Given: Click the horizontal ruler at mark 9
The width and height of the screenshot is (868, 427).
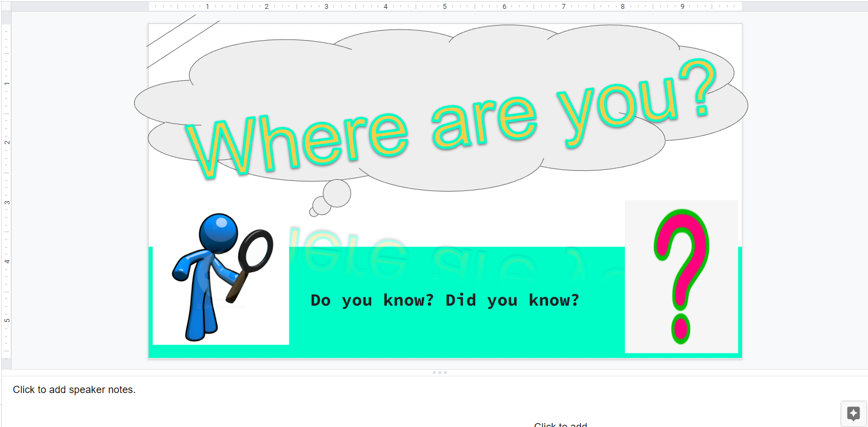Looking at the screenshot, I should click(682, 6).
